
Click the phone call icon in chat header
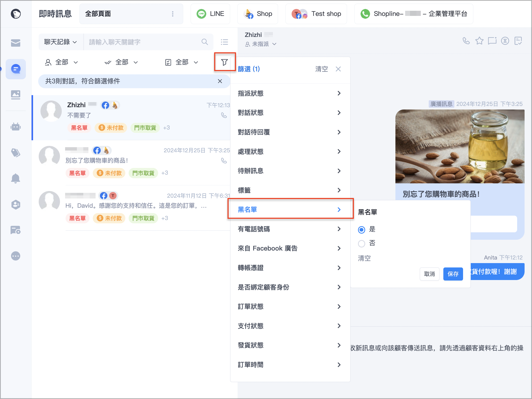click(466, 41)
